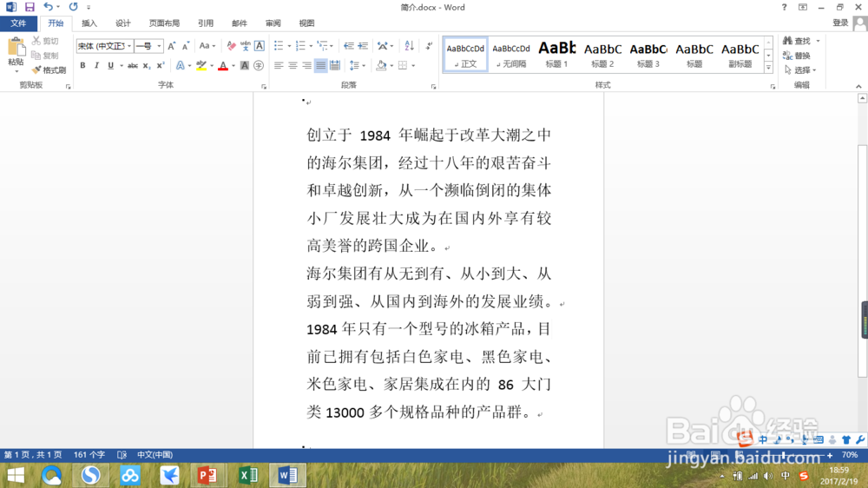The height and width of the screenshot is (488, 868).
Task: Switch to the References (引用) tab
Action: coord(206,23)
